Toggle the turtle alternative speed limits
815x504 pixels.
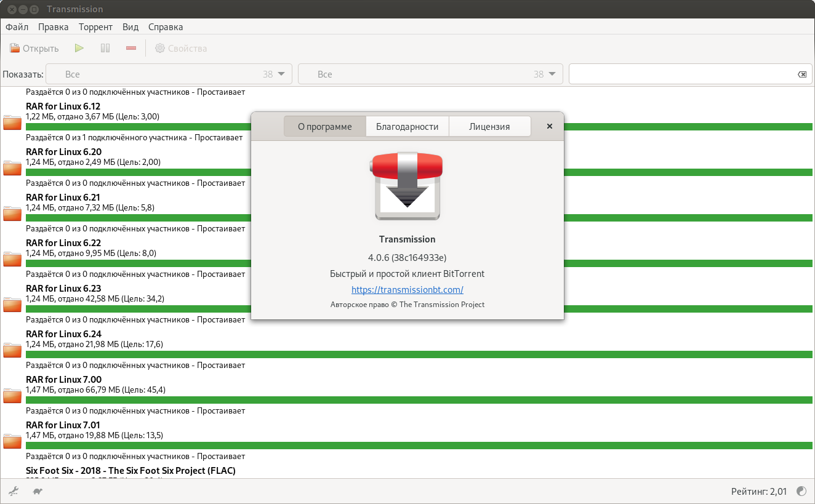(38, 491)
